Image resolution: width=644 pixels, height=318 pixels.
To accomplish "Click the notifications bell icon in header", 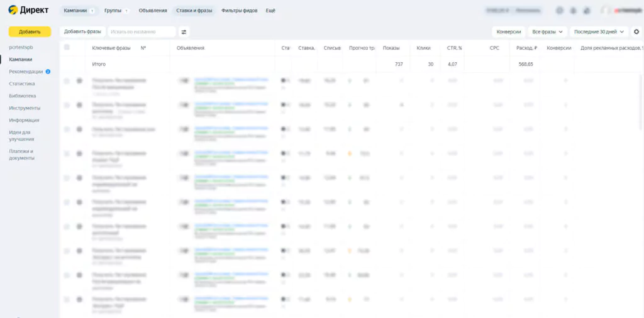I will [573, 11].
